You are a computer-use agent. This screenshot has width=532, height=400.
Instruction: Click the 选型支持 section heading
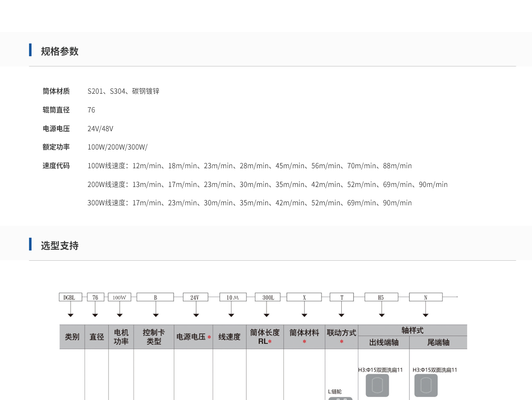(x=60, y=245)
